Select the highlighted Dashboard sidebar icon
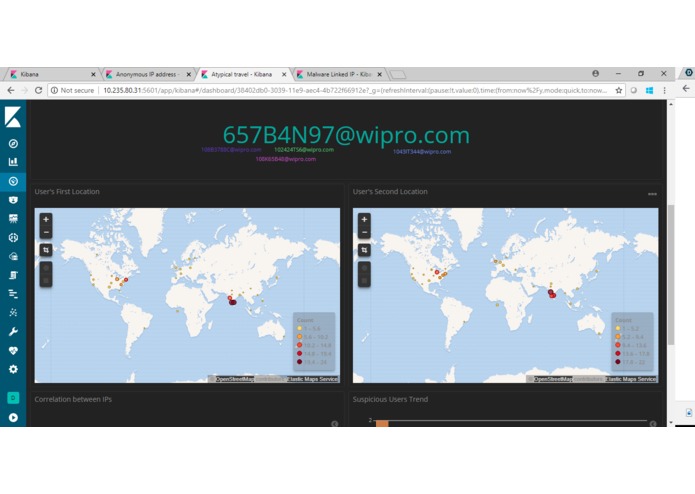 (x=13, y=181)
